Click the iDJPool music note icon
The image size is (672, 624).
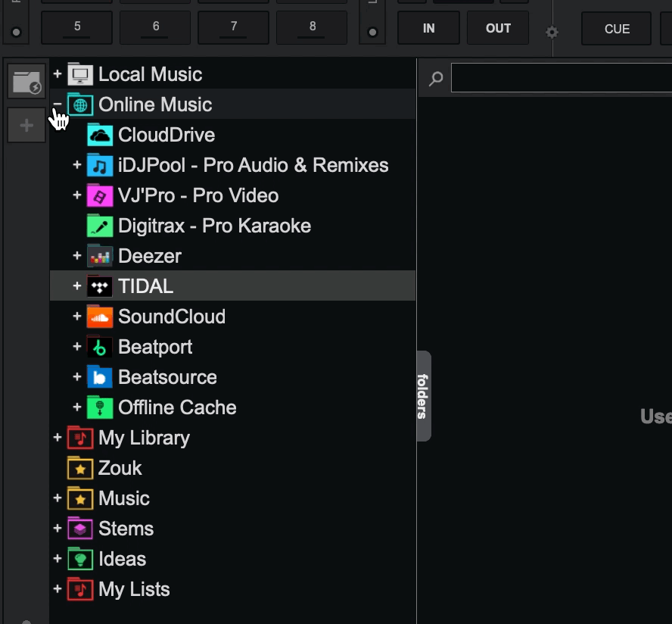pyautogui.click(x=100, y=166)
